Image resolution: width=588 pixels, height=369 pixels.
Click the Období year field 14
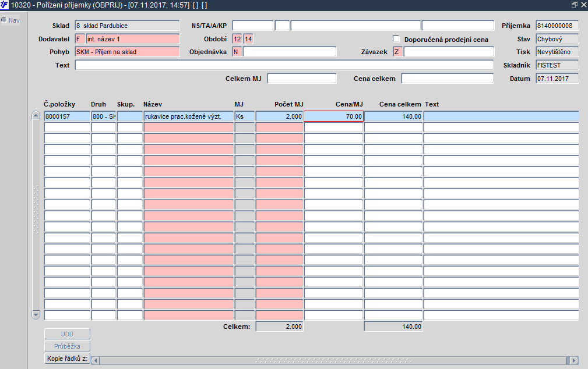pyautogui.click(x=248, y=39)
